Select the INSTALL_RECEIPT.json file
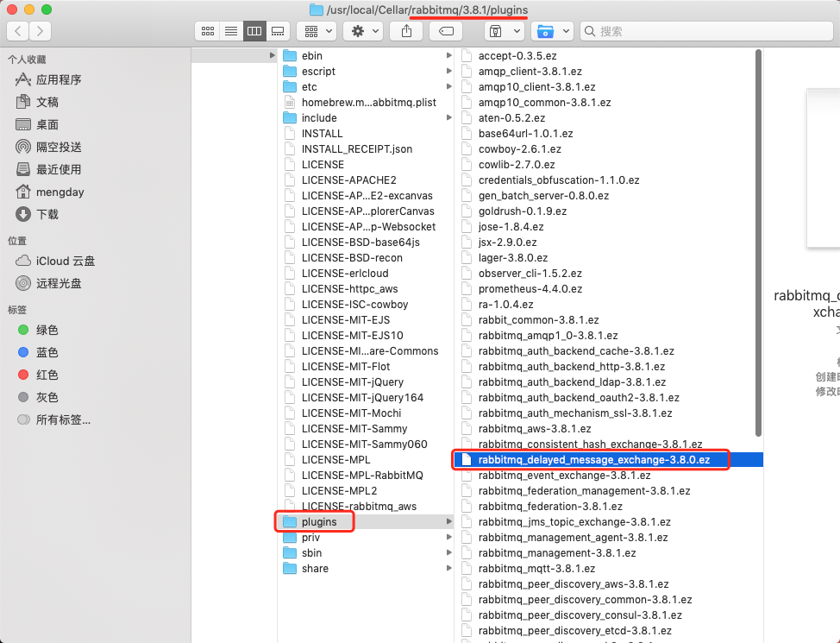 pos(366,149)
